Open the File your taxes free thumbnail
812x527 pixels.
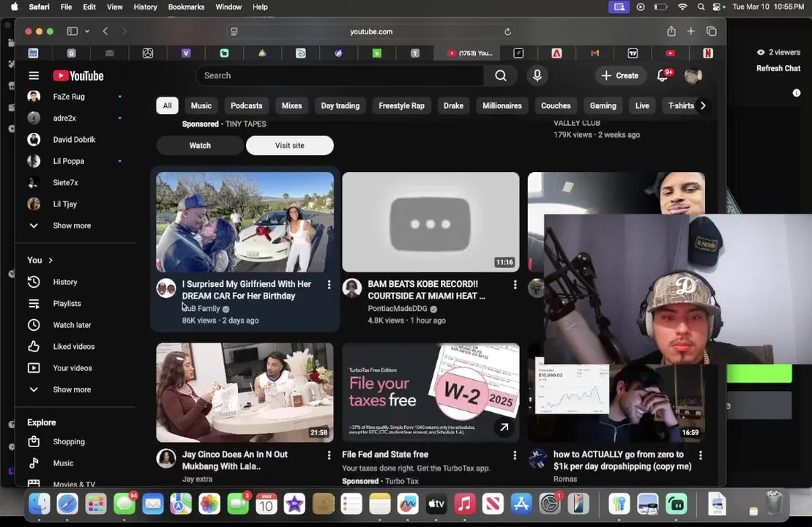(x=431, y=392)
